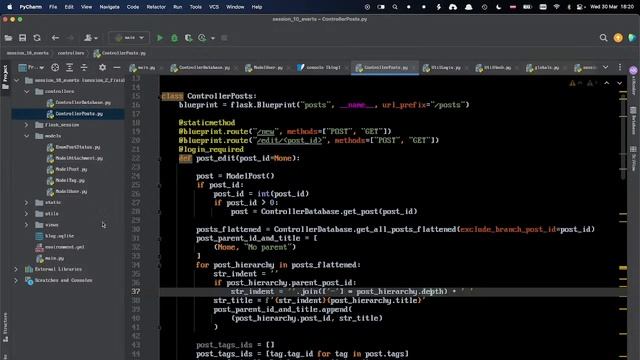Click the Stop square button

(x=224, y=38)
